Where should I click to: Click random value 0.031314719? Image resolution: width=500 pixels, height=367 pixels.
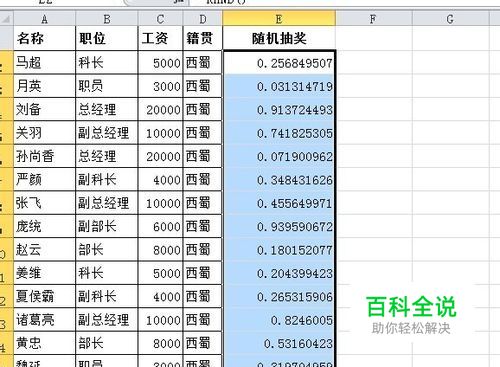279,86
